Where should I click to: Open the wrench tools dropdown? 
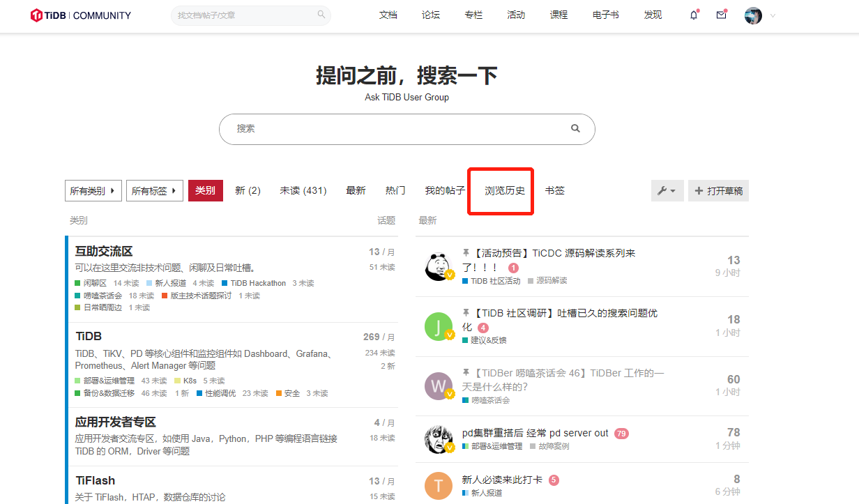pyautogui.click(x=667, y=190)
